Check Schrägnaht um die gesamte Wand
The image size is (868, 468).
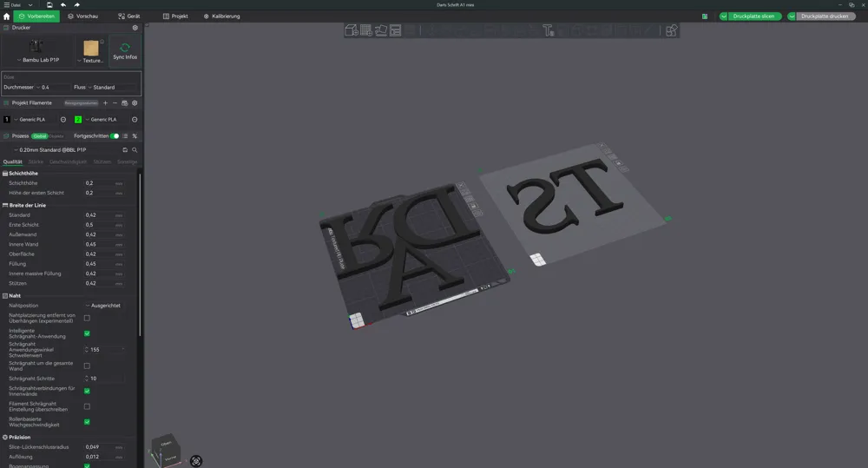(87, 366)
